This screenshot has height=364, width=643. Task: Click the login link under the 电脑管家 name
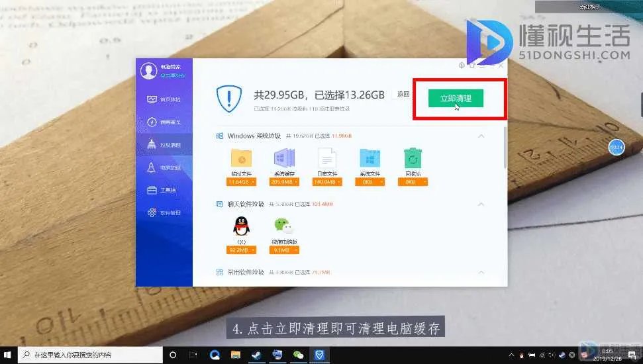[x=172, y=76]
